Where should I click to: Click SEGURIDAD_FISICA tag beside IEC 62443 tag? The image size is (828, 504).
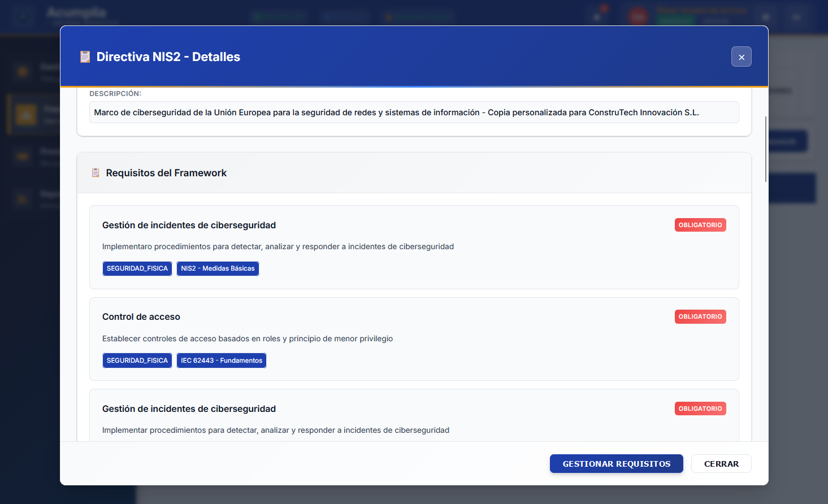pos(137,360)
